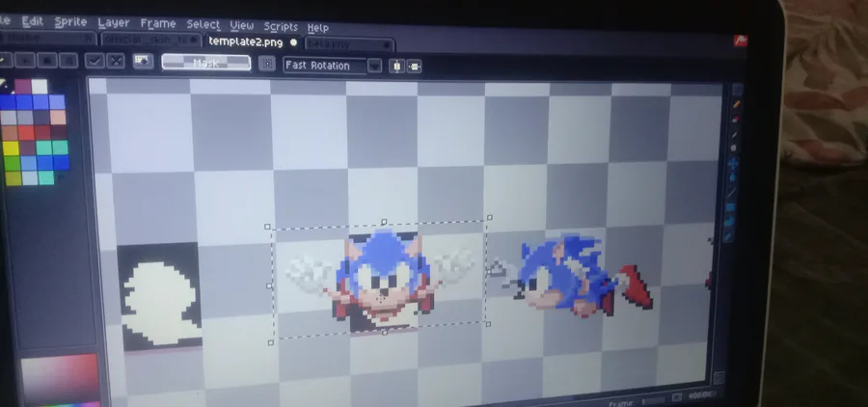Click template2.png tab's unsaved dot
Image resolution: width=868 pixels, height=407 pixels.
pos(293,42)
